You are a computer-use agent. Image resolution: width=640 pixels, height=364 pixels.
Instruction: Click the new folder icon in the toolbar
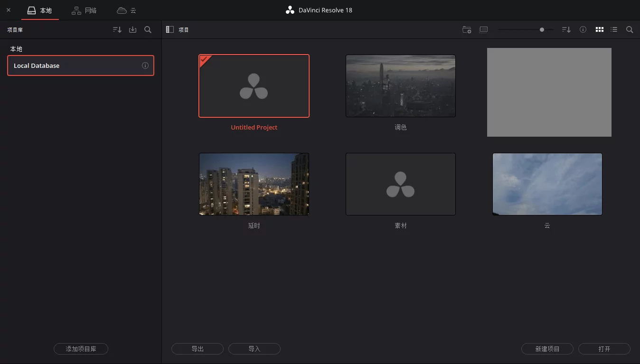[x=467, y=29]
